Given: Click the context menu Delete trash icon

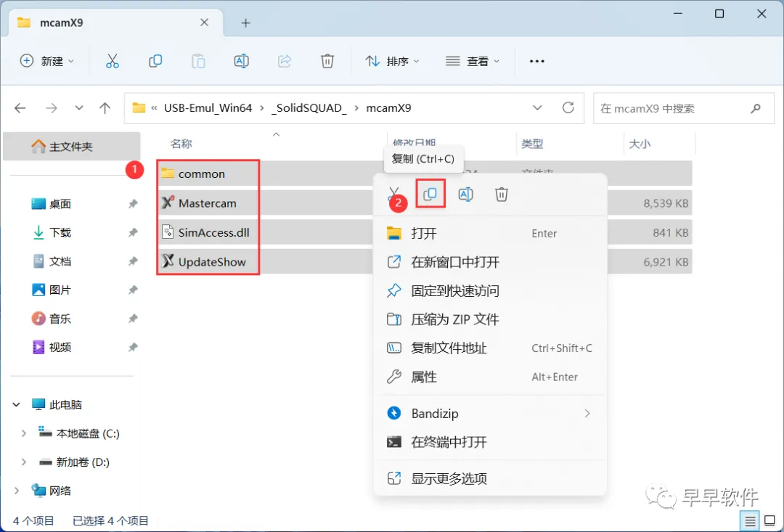Looking at the screenshot, I should coord(502,194).
